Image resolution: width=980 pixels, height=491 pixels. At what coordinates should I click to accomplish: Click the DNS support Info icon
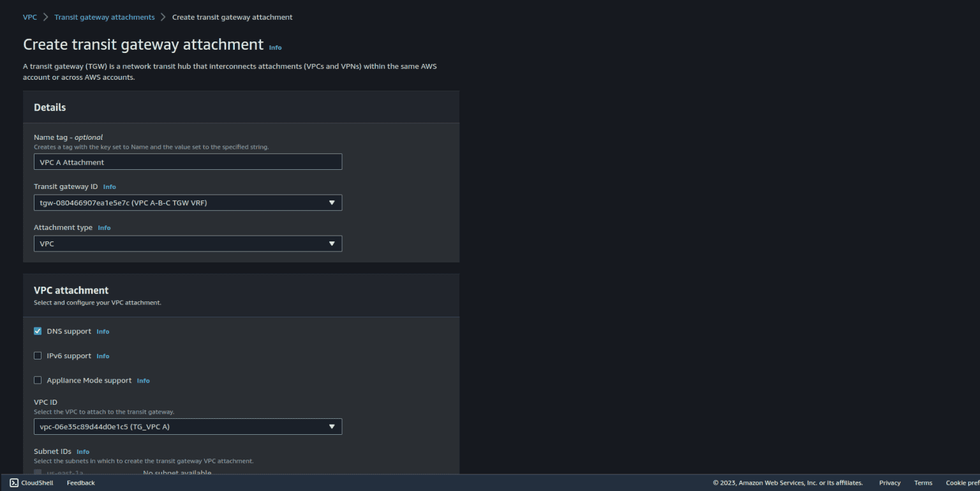pyautogui.click(x=103, y=331)
